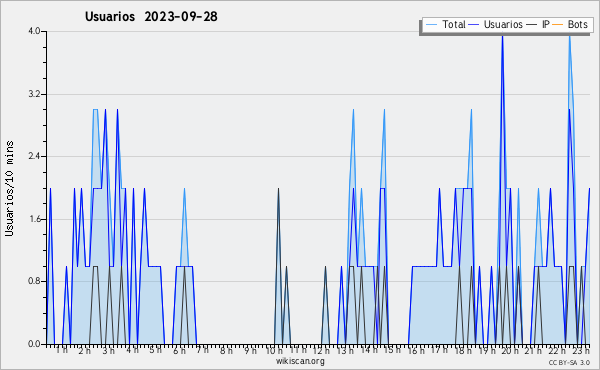Click the IP peak of 2 near 10 h
The height and width of the screenshot is (370, 600).
point(278,189)
